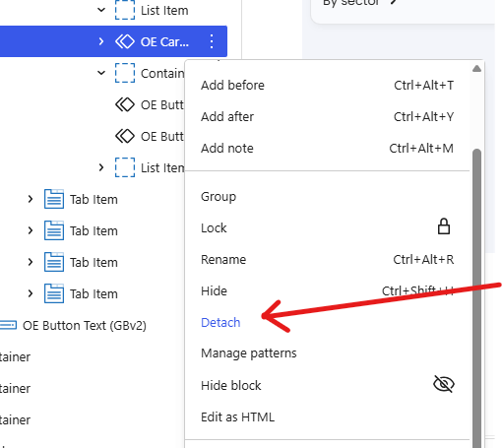Select the top List Item block icon
Image resolution: width=502 pixels, height=448 pixels.
coord(125,10)
